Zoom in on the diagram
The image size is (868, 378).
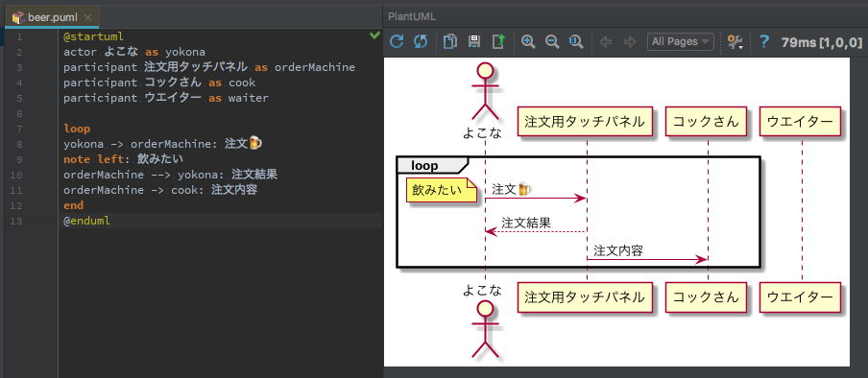[529, 41]
